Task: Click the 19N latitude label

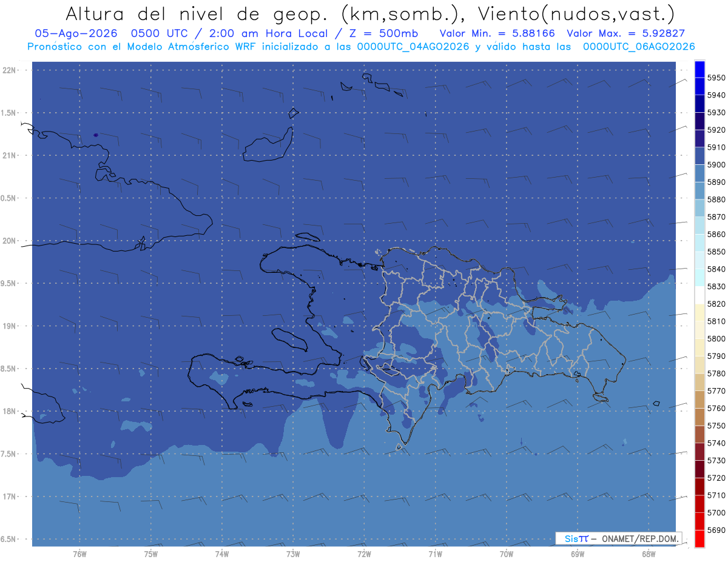Action: [x=10, y=326]
